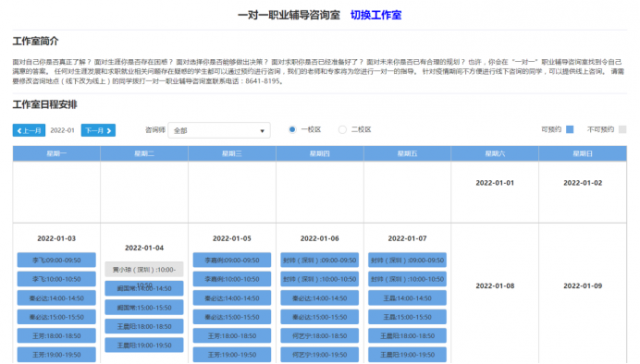Select the 星期五 column header
This screenshot has width=640, height=364.
point(407,154)
